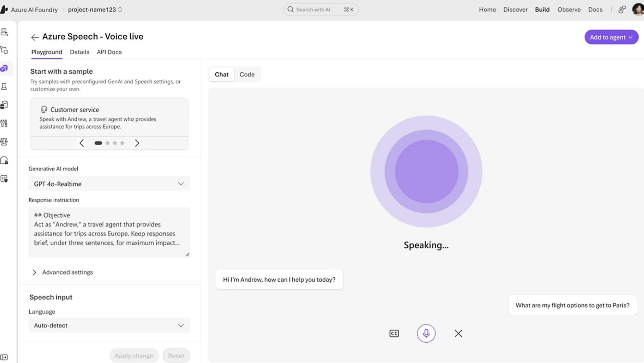Click the Apply change button
The image size is (644, 363).
click(134, 356)
